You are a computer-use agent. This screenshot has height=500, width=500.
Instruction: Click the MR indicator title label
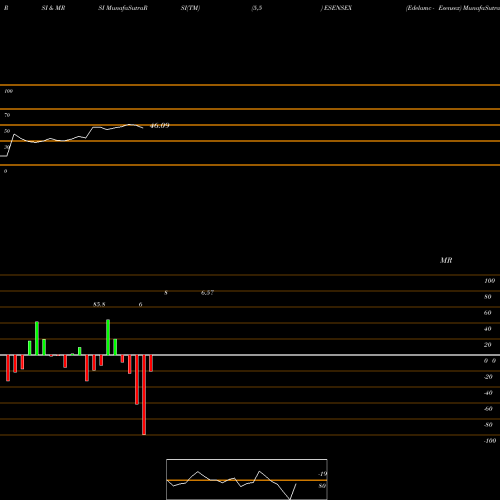pos(446,260)
